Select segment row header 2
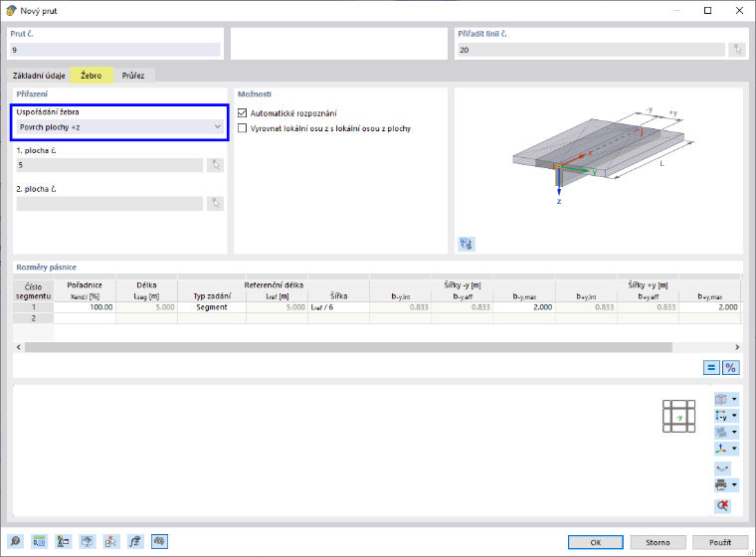 point(33,318)
